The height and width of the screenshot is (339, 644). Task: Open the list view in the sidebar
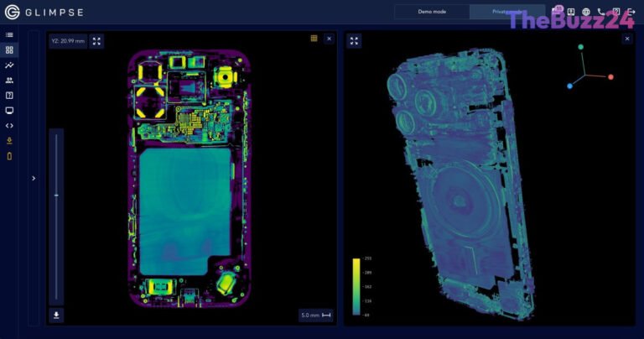pyautogui.click(x=9, y=35)
